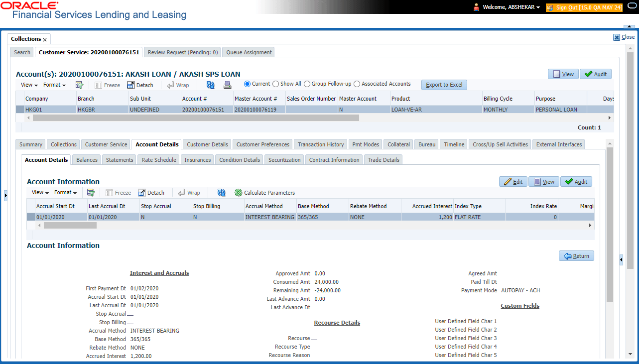Open the External Interfaces tab
Image resolution: width=639 pixels, height=364 pixels.
coord(559,144)
